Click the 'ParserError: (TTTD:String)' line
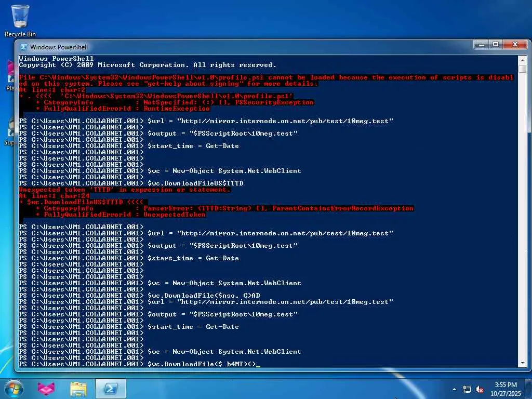The height and width of the screenshot is (399, 532). tap(224, 208)
